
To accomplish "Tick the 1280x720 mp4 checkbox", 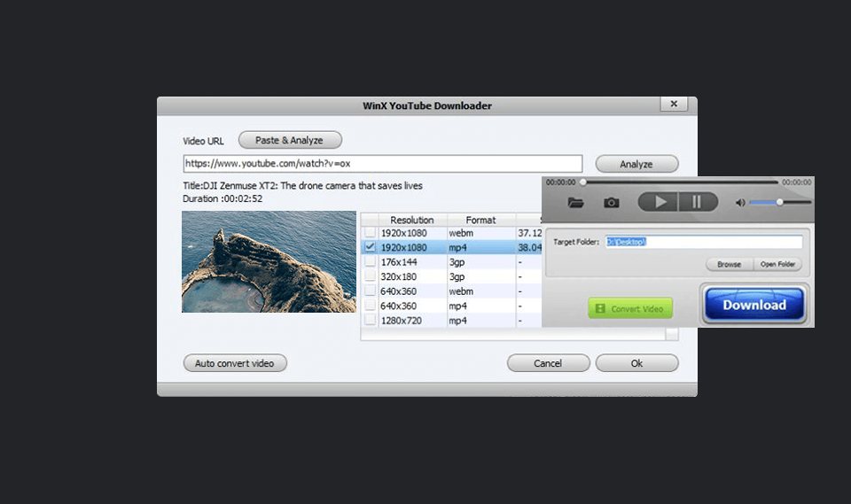I will tap(370, 321).
